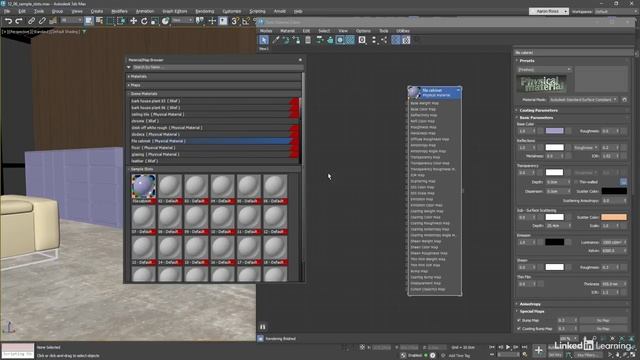Click the Undo arrow in main toolbar
Screen dimensions: 640x360
pyautogui.click(x=8, y=21)
